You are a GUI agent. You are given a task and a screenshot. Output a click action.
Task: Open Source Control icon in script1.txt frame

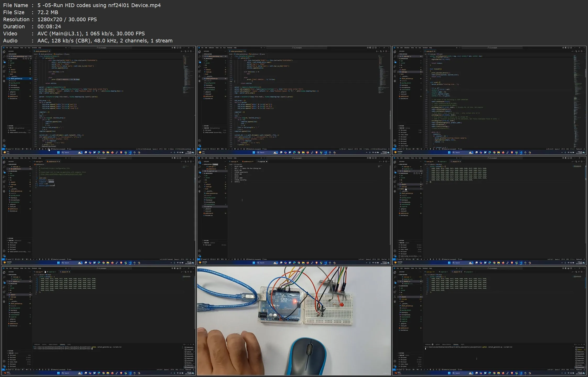(x=199, y=172)
